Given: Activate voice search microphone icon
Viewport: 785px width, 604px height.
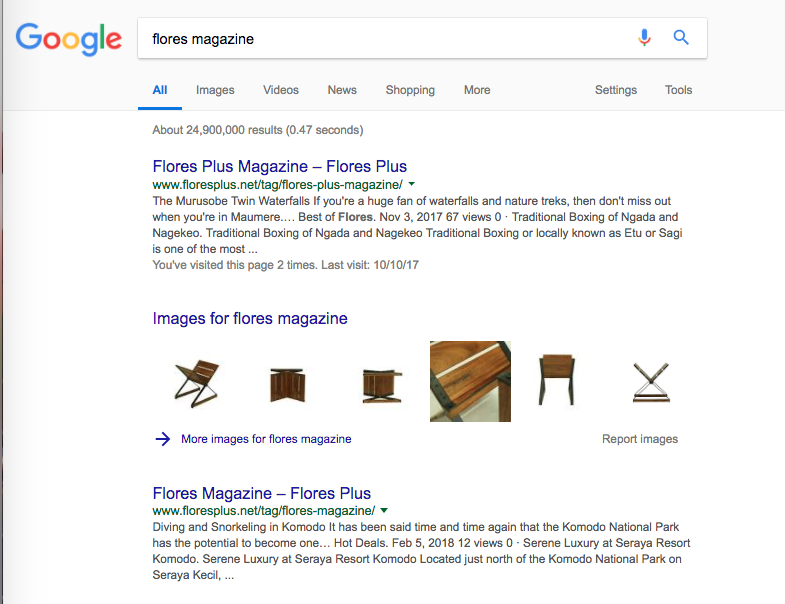Looking at the screenshot, I should 644,38.
